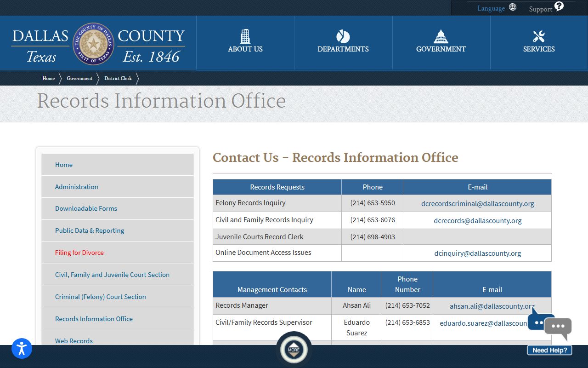This screenshot has width=588, height=368.
Task: Click the Services wrench and screwdriver icon
Action: (x=539, y=36)
